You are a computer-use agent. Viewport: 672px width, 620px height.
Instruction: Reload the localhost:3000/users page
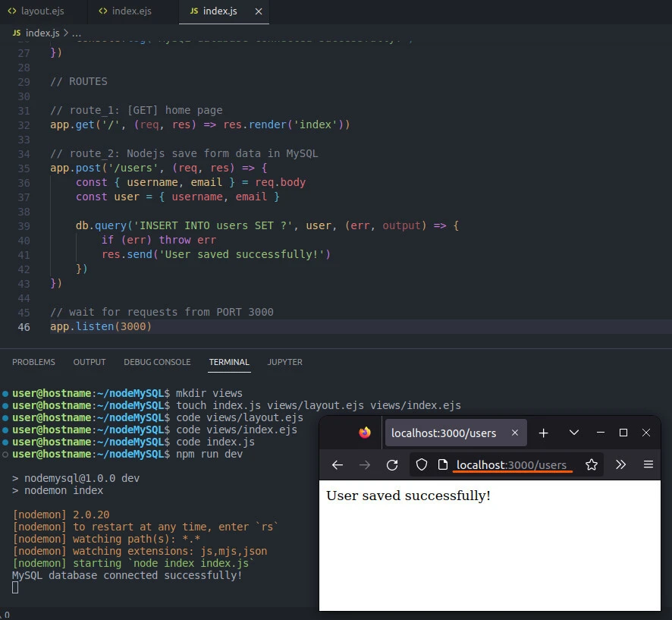392,464
